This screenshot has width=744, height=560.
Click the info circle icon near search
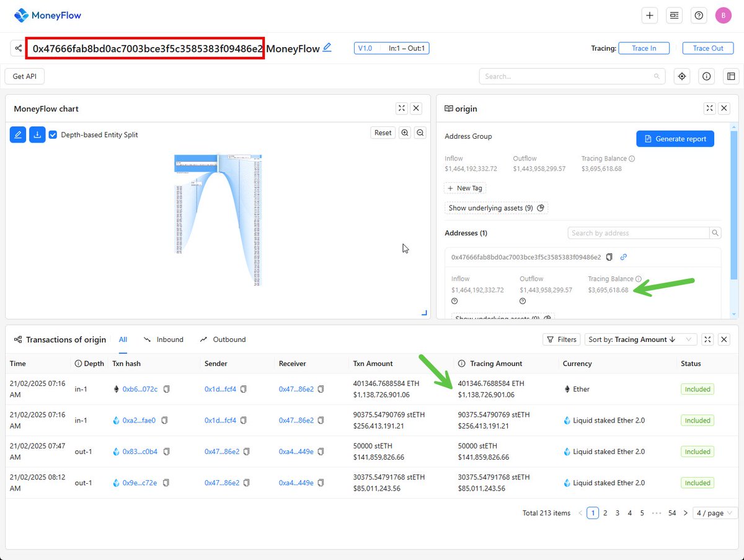(706, 76)
